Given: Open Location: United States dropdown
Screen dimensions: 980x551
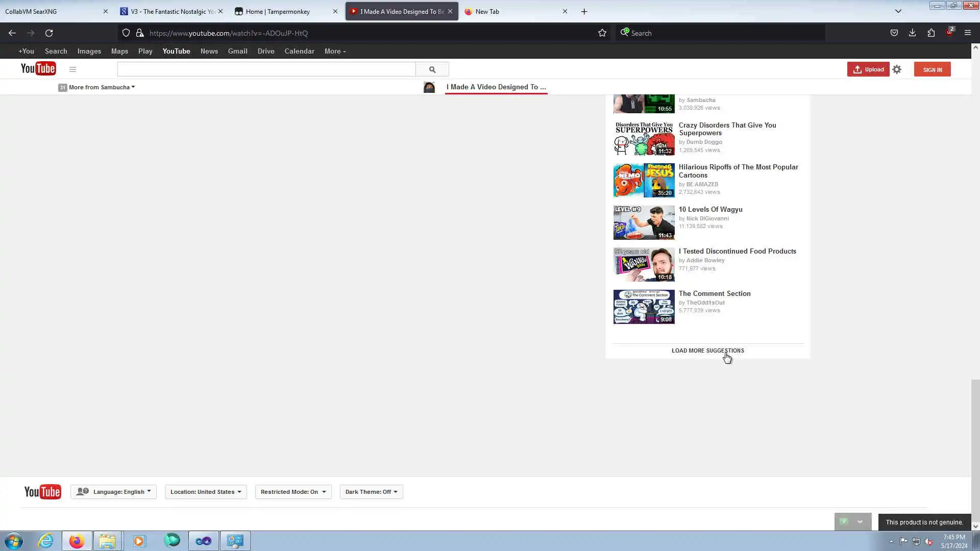Looking at the screenshot, I should click(206, 492).
